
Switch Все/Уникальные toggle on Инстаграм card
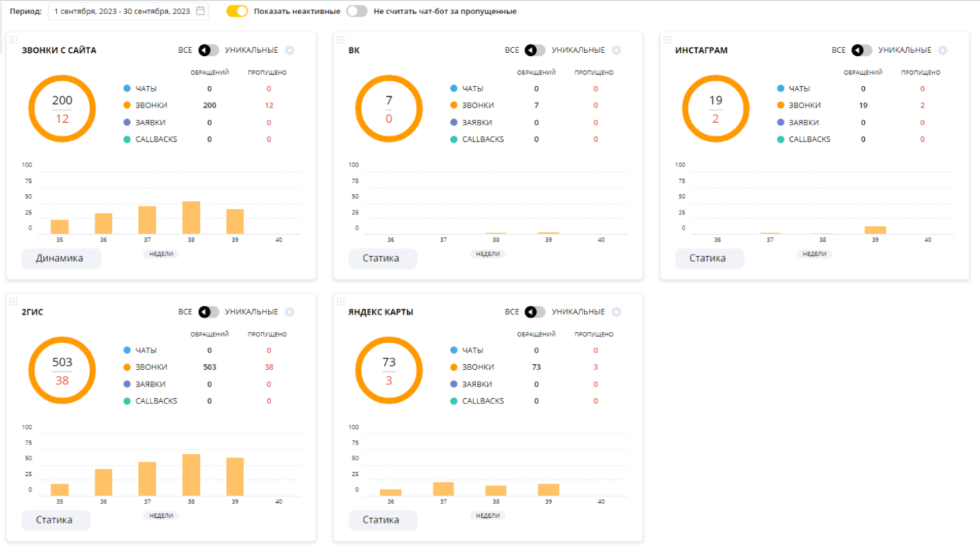click(x=862, y=50)
